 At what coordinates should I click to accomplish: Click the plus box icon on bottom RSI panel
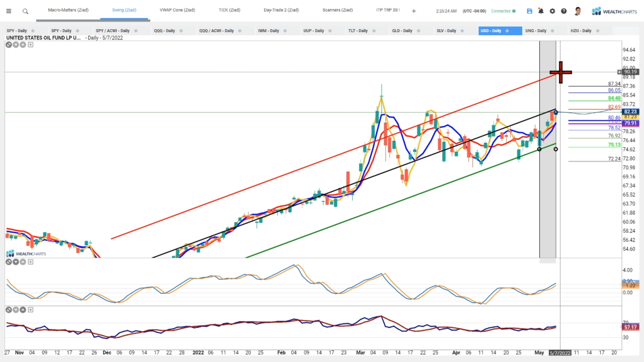31,310
